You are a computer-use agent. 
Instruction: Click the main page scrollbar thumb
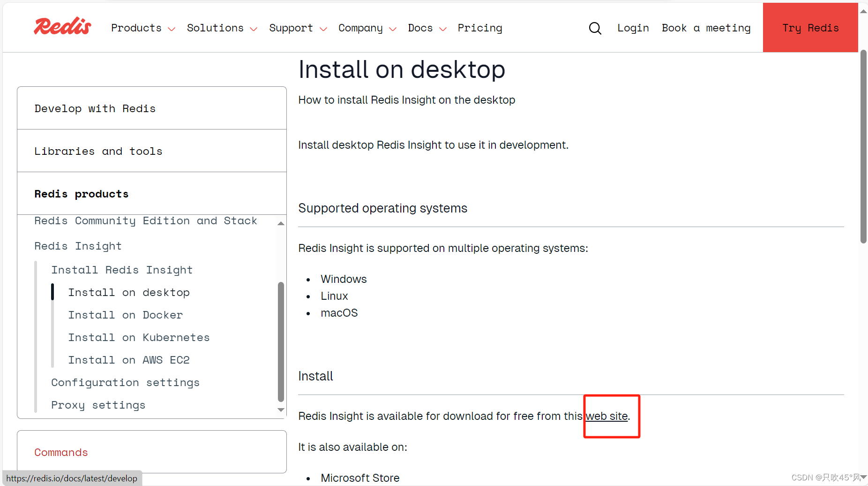click(x=863, y=146)
